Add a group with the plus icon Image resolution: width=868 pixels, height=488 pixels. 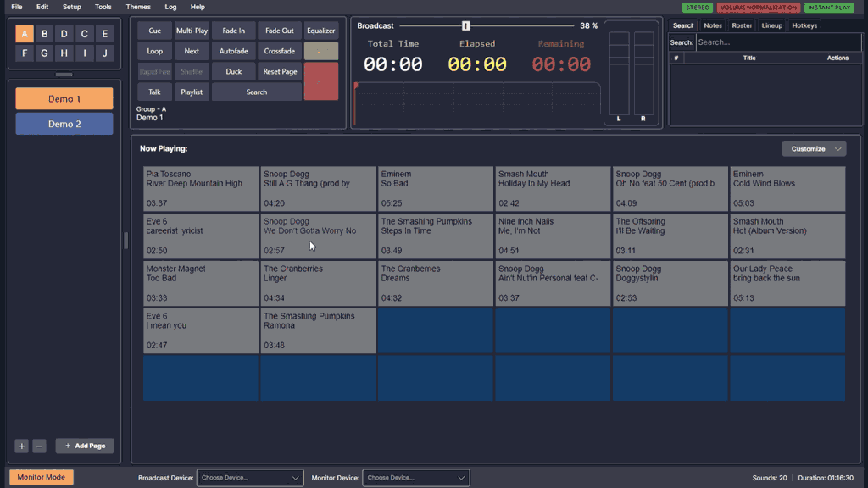tap(21, 446)
